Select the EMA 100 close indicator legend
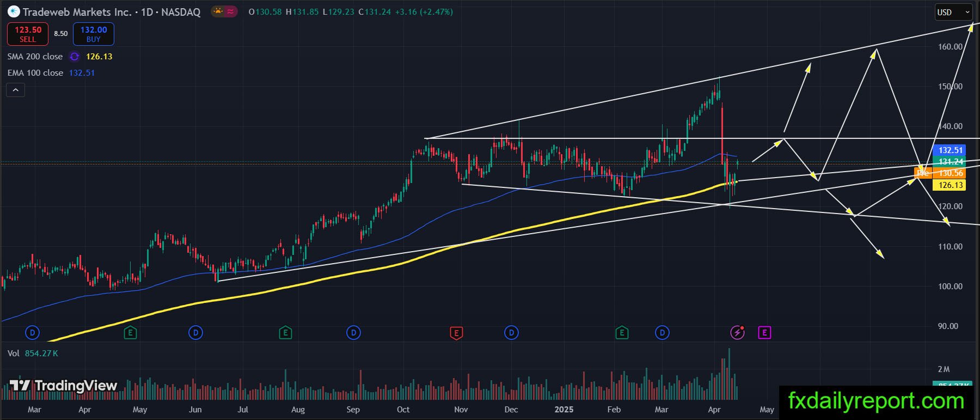Screen dimensions: 980x420 tap(35, 73)
